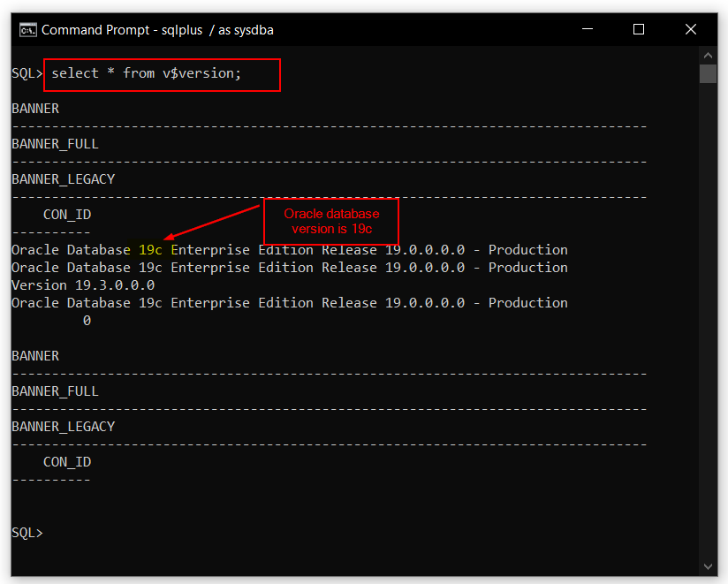Click the first BANNER column header
Viewport: 728px width, 584px height.
[x=35, y=108]
